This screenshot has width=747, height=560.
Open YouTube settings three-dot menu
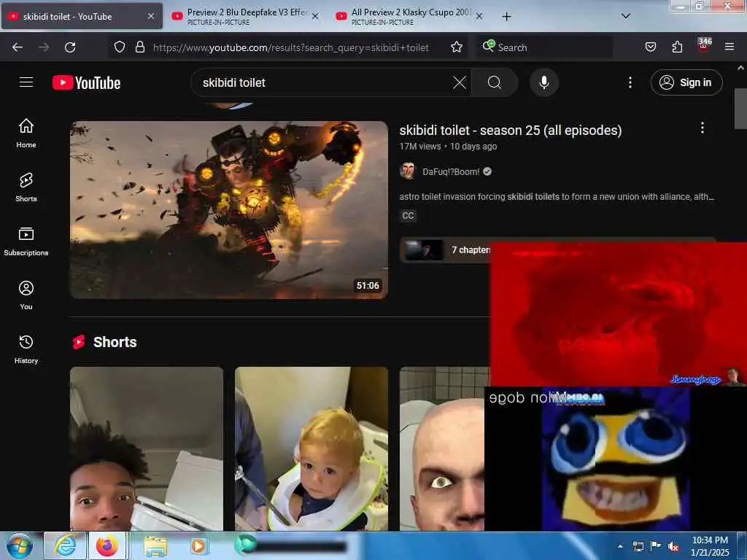pos(630,83)
